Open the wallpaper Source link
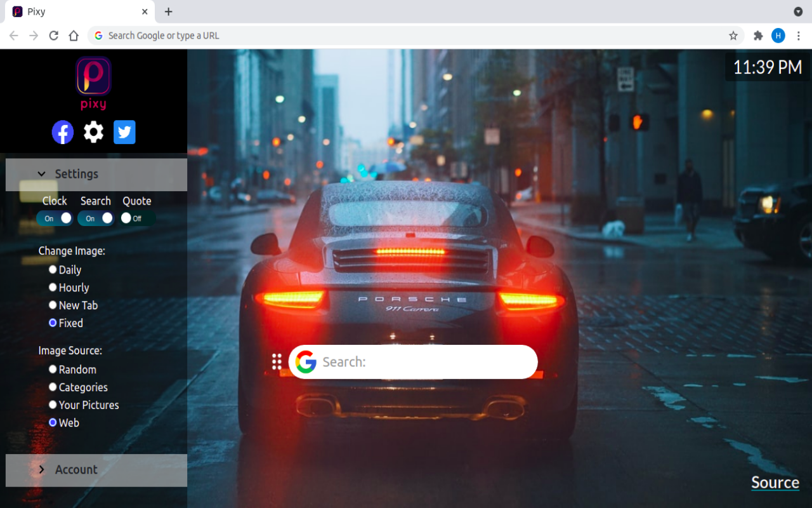The height and width of the screenshot is (508, 812). pyautogui.click(x=775, y=483)
